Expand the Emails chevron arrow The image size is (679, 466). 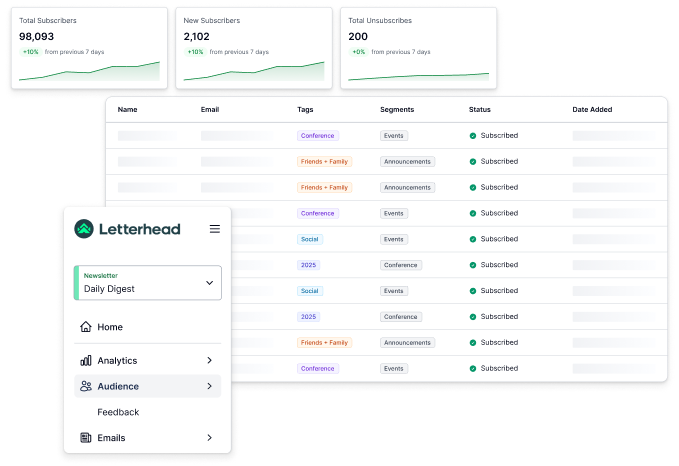(210, 437)
